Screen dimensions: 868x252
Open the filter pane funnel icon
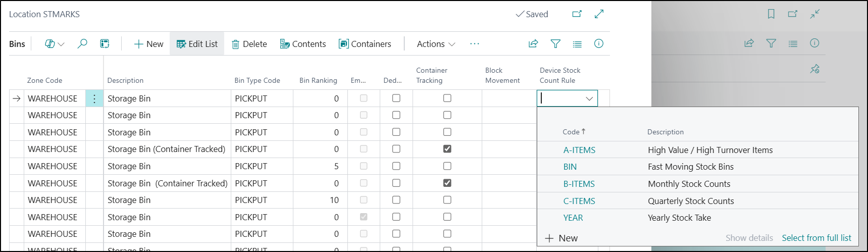point(555,44)
